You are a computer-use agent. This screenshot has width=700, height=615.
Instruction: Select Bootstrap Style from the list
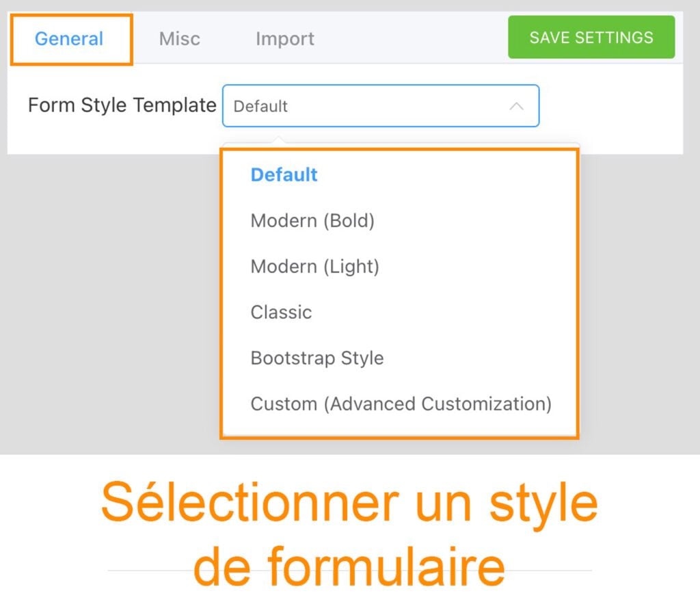317,358
